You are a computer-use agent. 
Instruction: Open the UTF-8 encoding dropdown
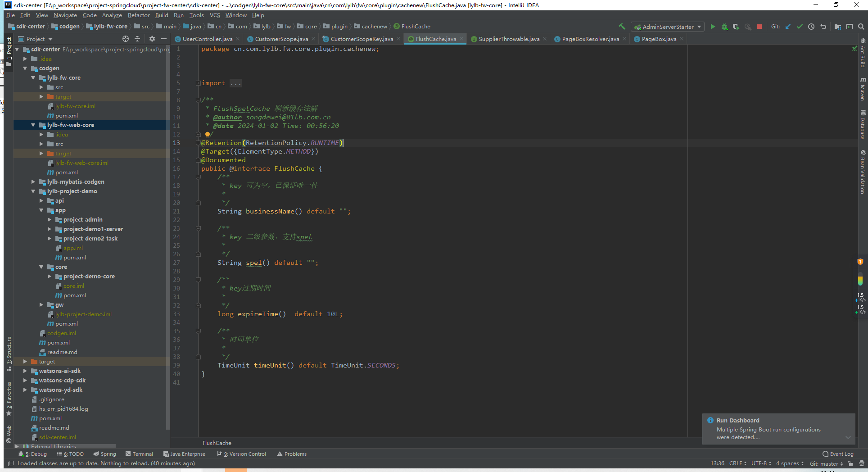(x=761, y=463)
